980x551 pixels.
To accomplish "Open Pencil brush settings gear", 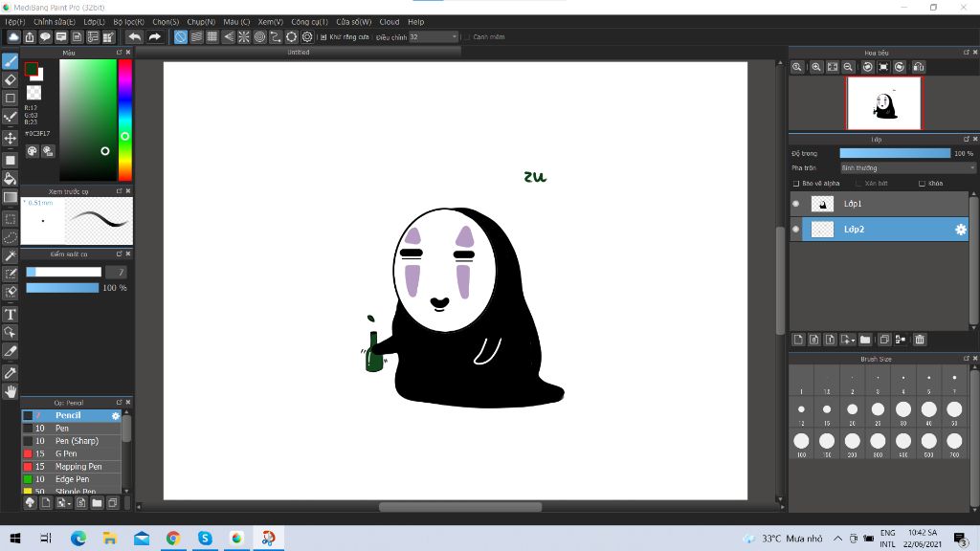I will [x=116, y=415].
